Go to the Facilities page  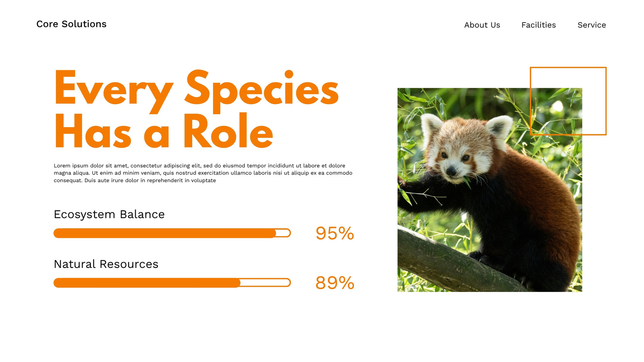(539, 25)
